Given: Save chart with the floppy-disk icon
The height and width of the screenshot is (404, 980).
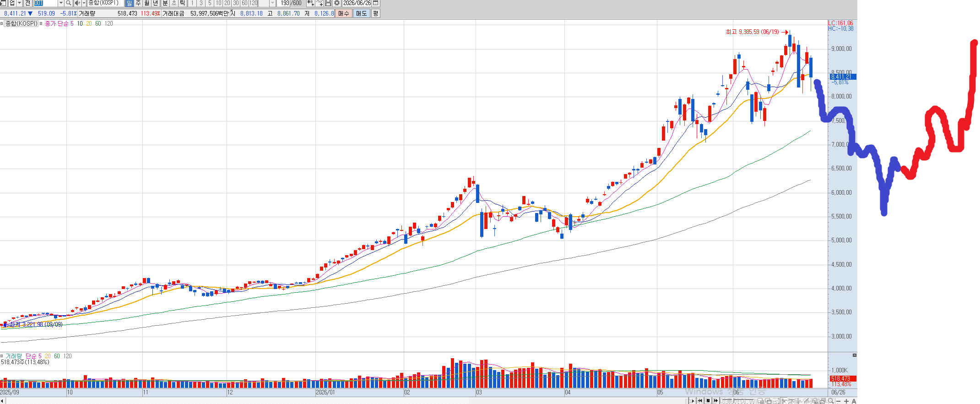Looking at the screenshot, I should [x=328, y=3].
